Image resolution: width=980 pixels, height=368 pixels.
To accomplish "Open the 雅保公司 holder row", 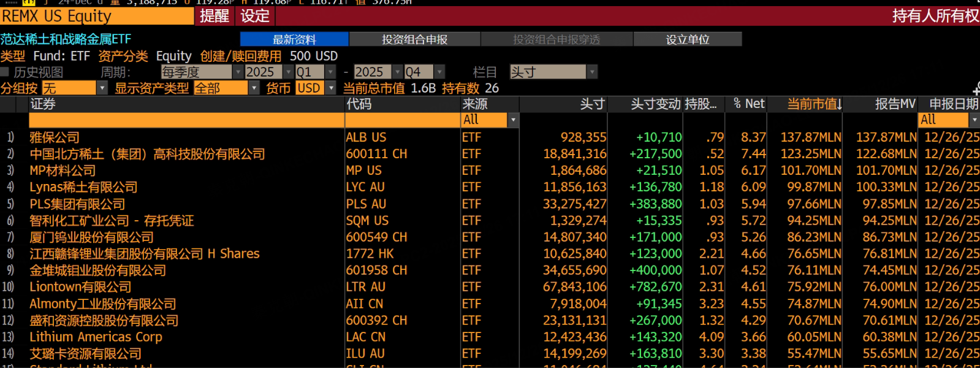I will click(55, 137).
